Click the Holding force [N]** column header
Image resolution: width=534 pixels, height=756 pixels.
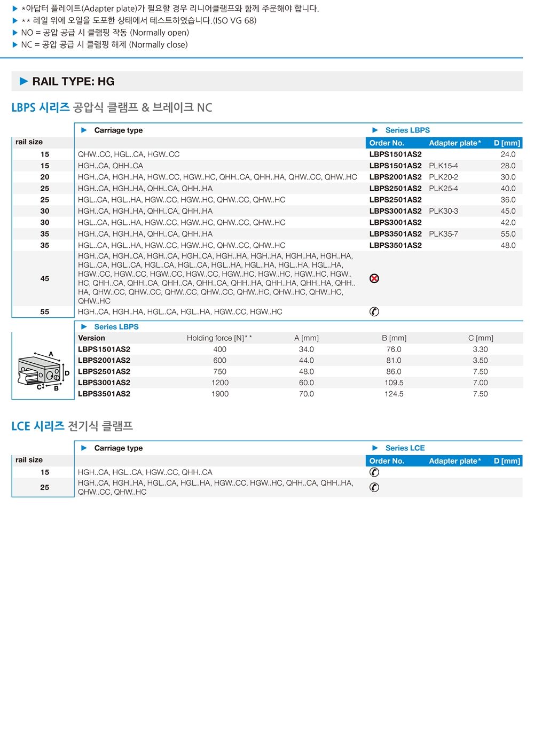[x=219, y=338]
